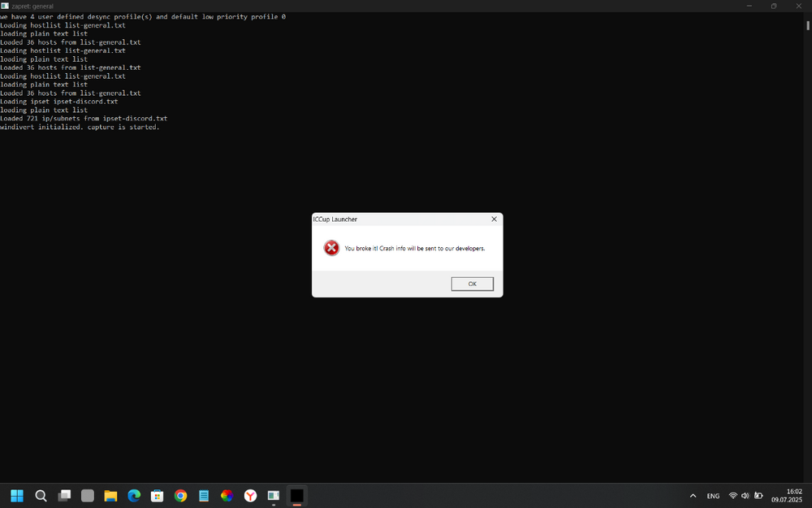Launch File Explorer from the taskbar
Image resolution: width=812 pixels, height=508 pixels.
click(110, 495)
